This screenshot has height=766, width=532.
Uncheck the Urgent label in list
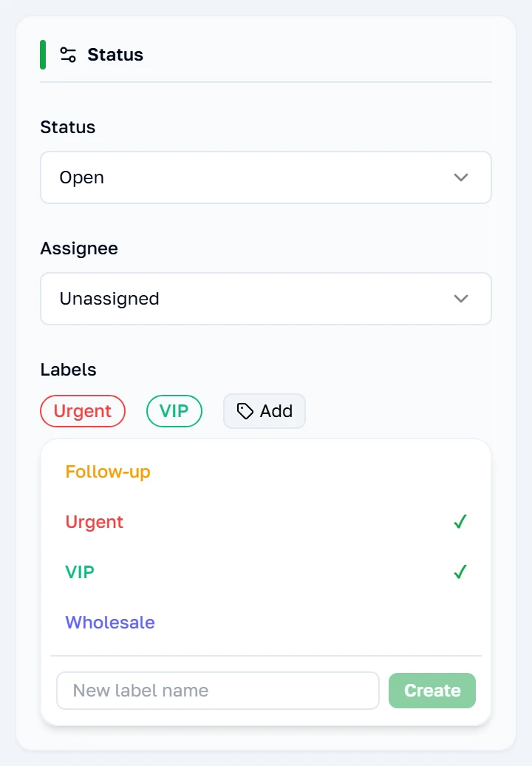(266, 522)
